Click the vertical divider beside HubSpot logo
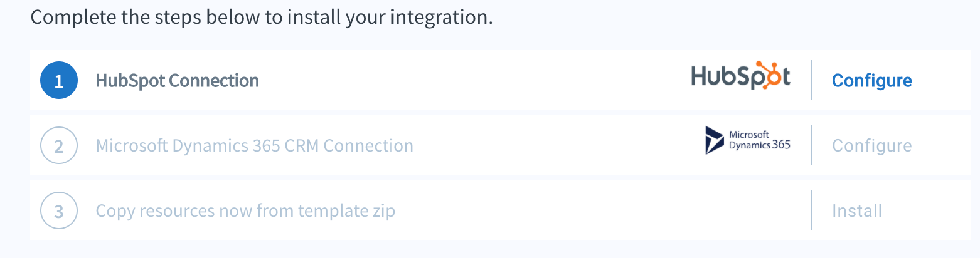980x258 pixels. [x=811, y=80]
